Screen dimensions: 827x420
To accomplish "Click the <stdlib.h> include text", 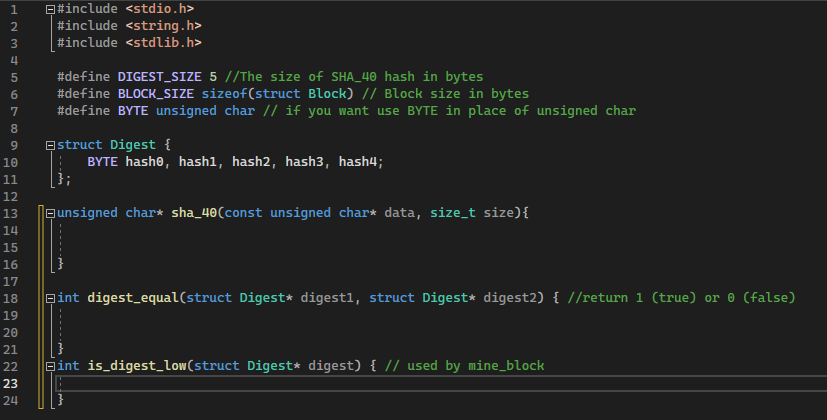I will [x=164, y=42].
